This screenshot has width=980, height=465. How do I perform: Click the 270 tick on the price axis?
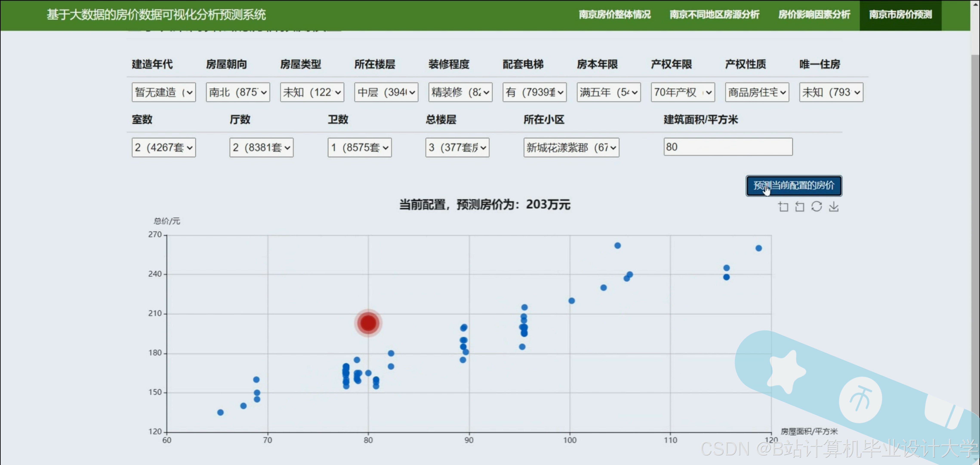tap(155, 235)
